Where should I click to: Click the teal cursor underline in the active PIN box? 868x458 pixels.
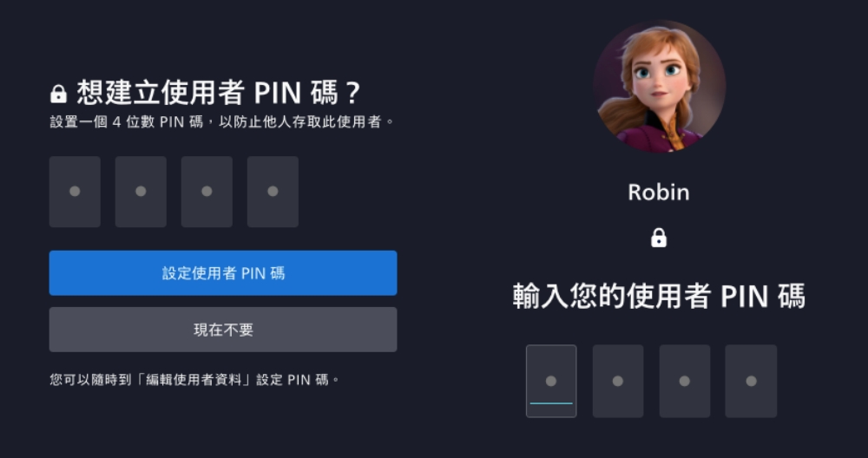point(551,403)
